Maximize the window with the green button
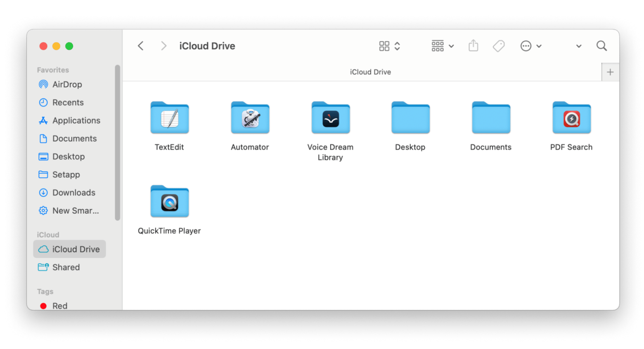The width and height of the screenshot is (644, 349). click(x=69, y=46)
